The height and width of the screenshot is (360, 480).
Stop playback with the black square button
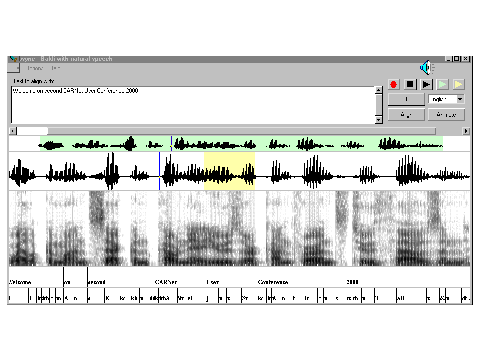click(x=410, y=84)
